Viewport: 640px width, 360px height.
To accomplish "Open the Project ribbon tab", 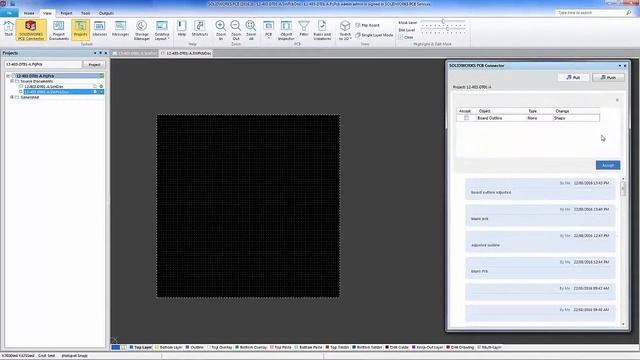I will [x=66, y=13].
